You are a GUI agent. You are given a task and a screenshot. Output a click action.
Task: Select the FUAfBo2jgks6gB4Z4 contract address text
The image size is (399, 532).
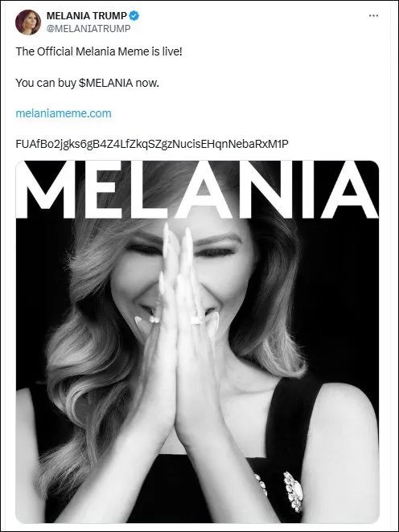152,144
